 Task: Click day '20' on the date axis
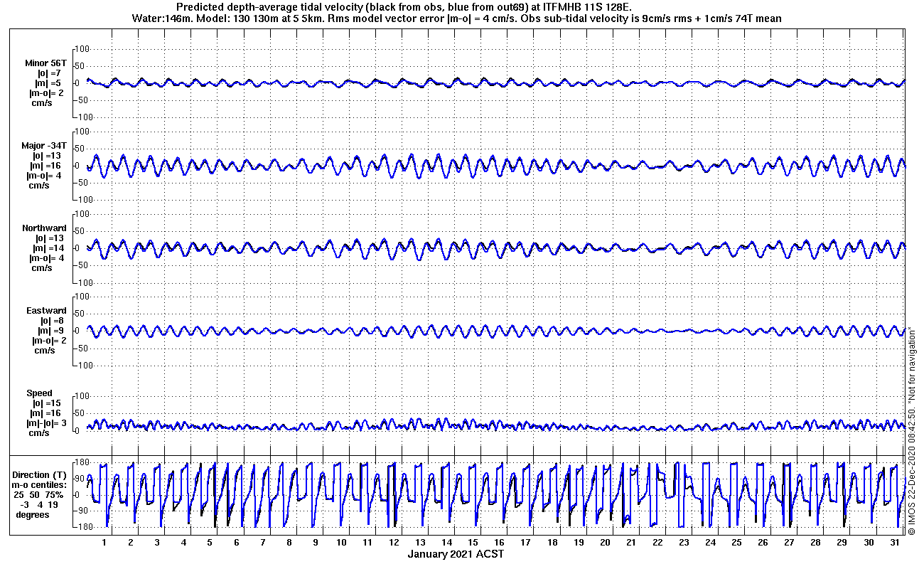(x=605, y=542)
